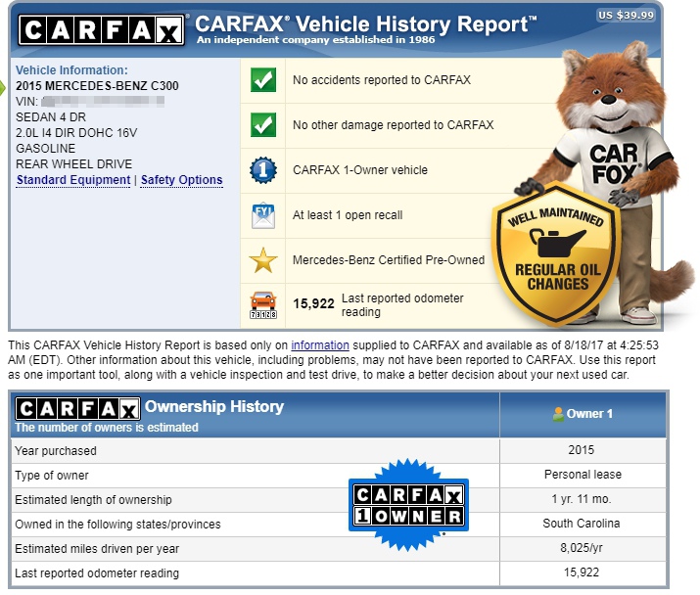
Task: Click the 'REAR WHEEL DRIVE' text
Action: point(74,163)
